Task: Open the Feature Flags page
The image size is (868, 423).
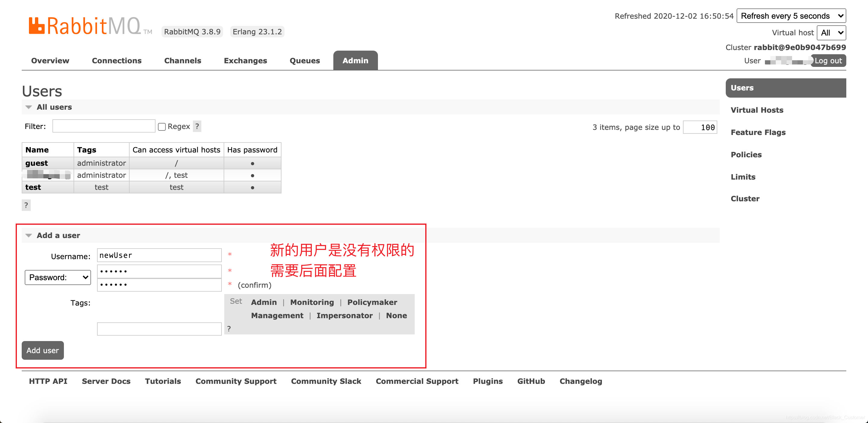Action: tap(758, 132)
